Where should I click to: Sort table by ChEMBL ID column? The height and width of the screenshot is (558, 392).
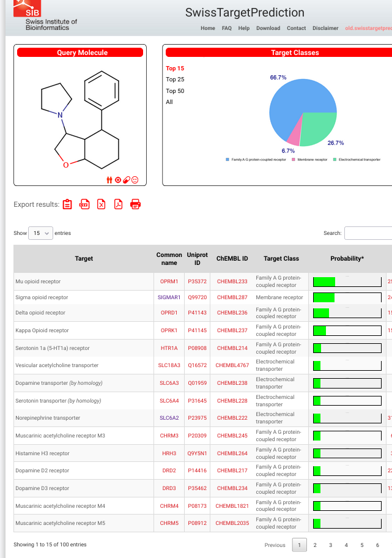[x=232, y=259]
